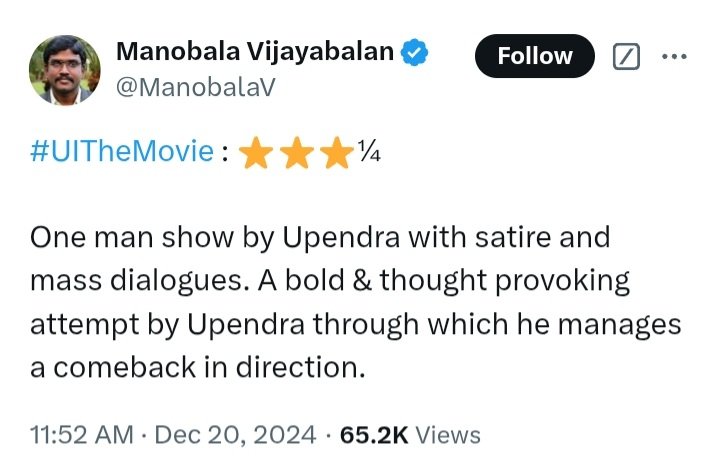Image resolution: width=720 pixels, height=476 pixels.
Task: Open the three-dot more options menu
Action: click(x=674, y=56)
